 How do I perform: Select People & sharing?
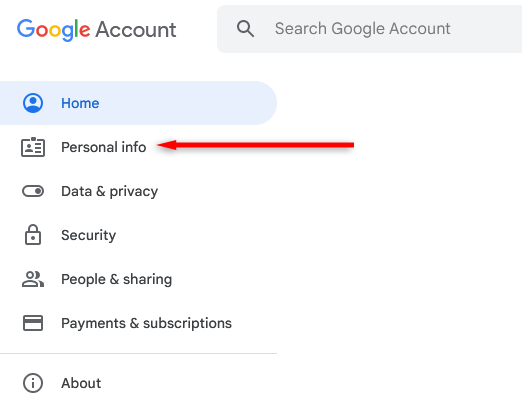click(x=138, y=279)
